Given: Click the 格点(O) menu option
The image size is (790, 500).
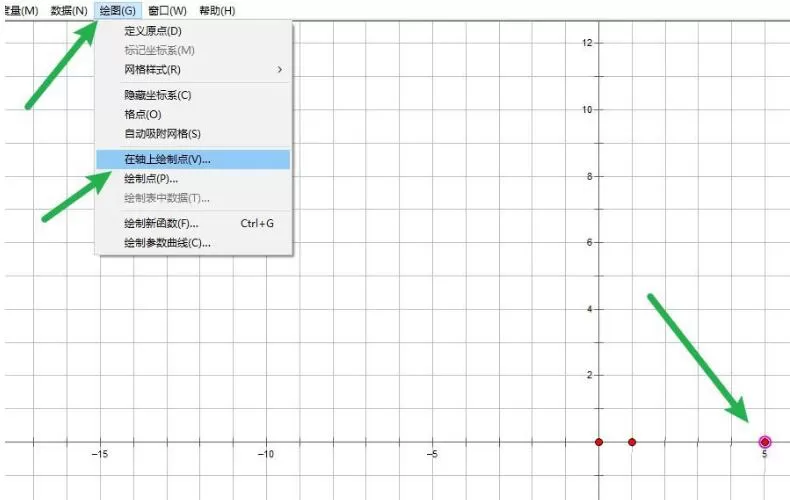Looking at the screenshot, I should [x=193, y=114].
